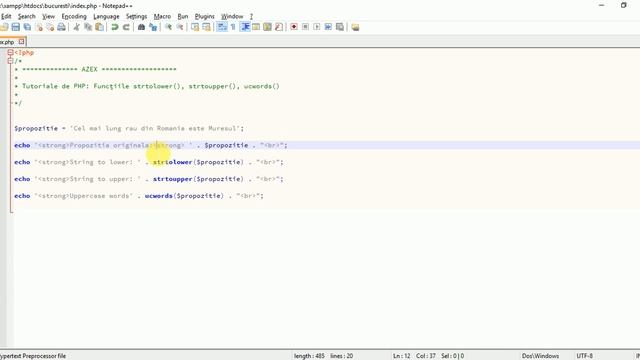Open the Macro menu
The image size is (640, 360).
click(x=162, y=16)
